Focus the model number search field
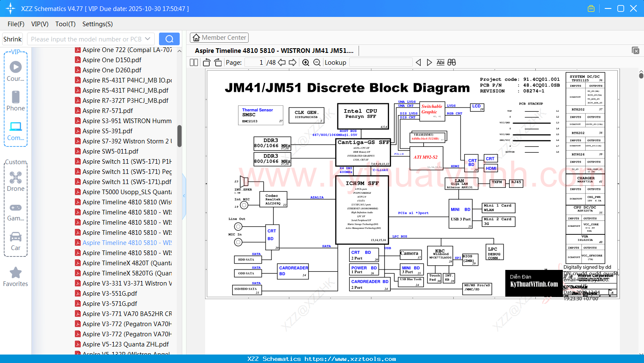 tap(86, 39)
